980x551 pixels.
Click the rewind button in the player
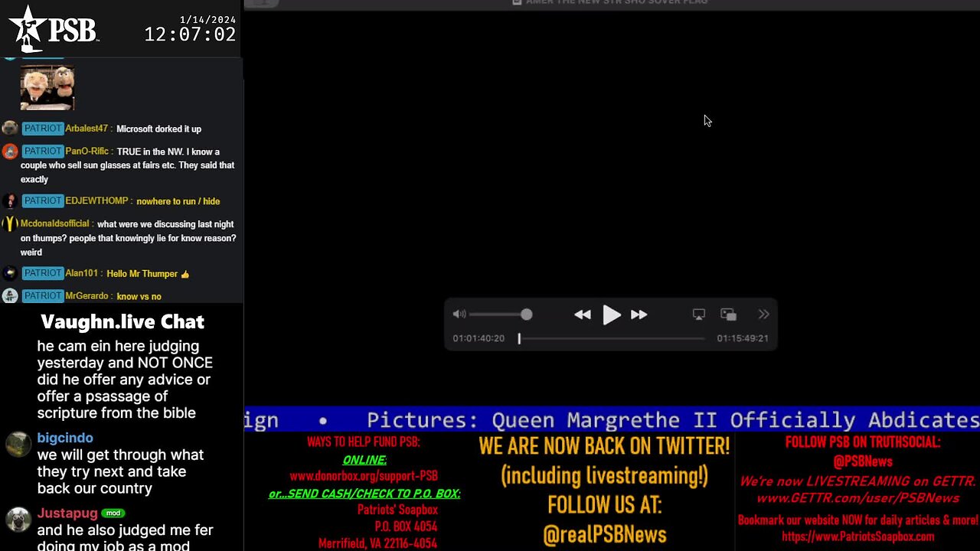click(x=583, y=315)
